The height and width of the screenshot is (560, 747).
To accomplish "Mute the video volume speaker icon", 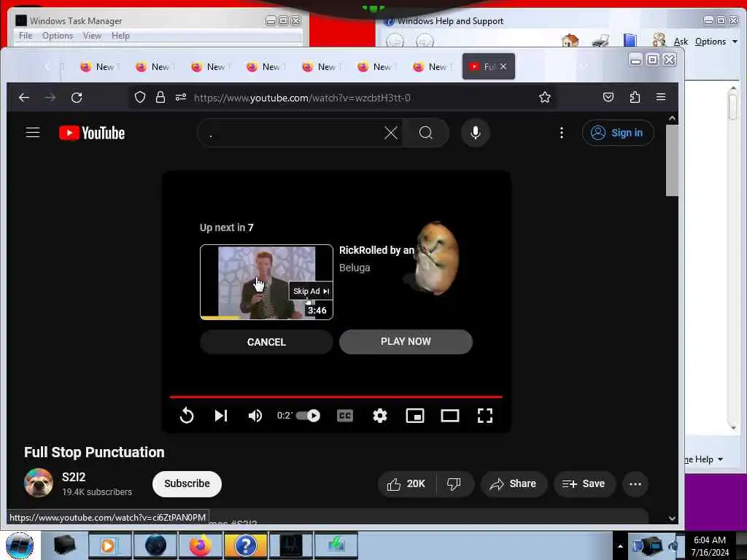I will point(255,416).
